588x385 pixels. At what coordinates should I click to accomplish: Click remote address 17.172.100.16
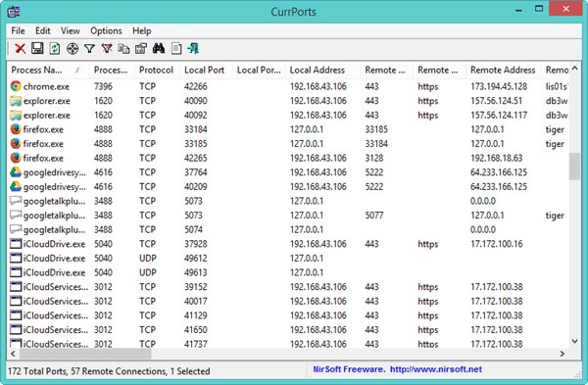pyautogui.click(x=497, y=244)
